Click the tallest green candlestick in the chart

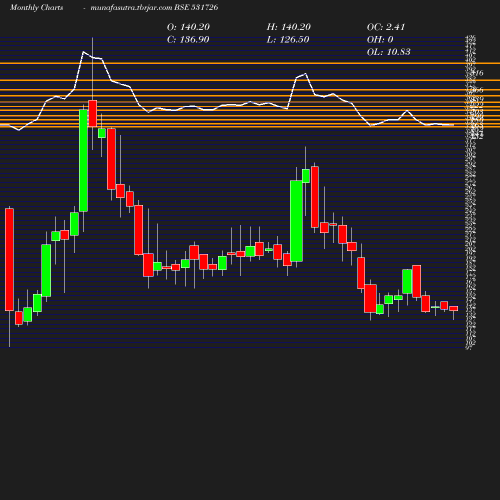click(x=83, y=160)
